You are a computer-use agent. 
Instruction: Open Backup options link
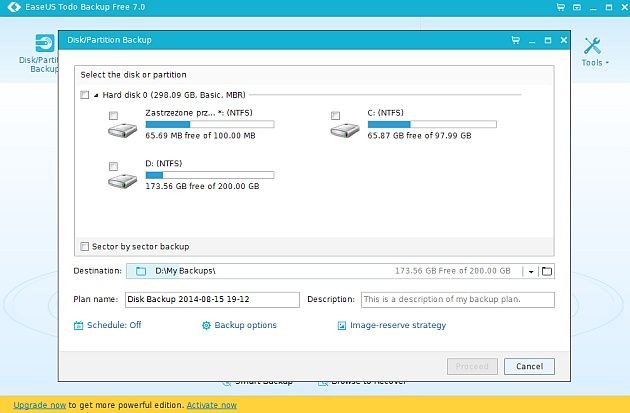click(245, 325)
